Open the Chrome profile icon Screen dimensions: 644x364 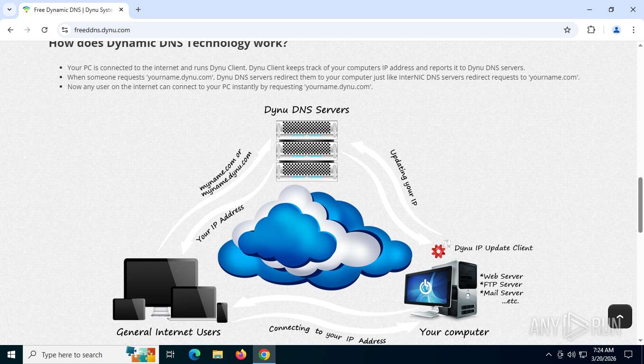click(x=617, y=30)
